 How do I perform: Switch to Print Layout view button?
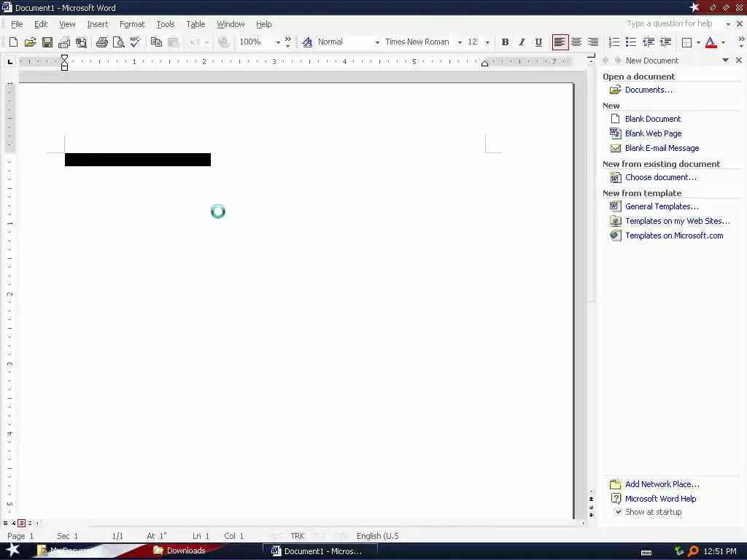click(21, 523)
